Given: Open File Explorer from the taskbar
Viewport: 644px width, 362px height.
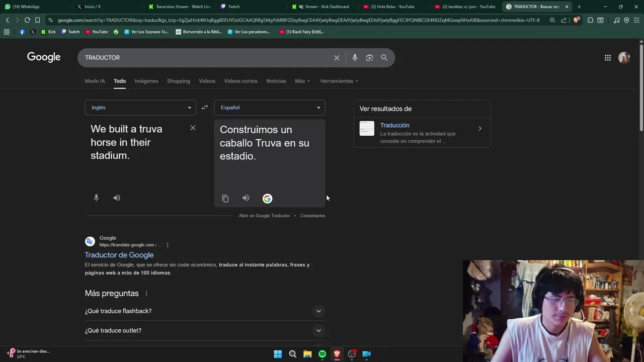Looking at the screenshot, I should 307,354.
